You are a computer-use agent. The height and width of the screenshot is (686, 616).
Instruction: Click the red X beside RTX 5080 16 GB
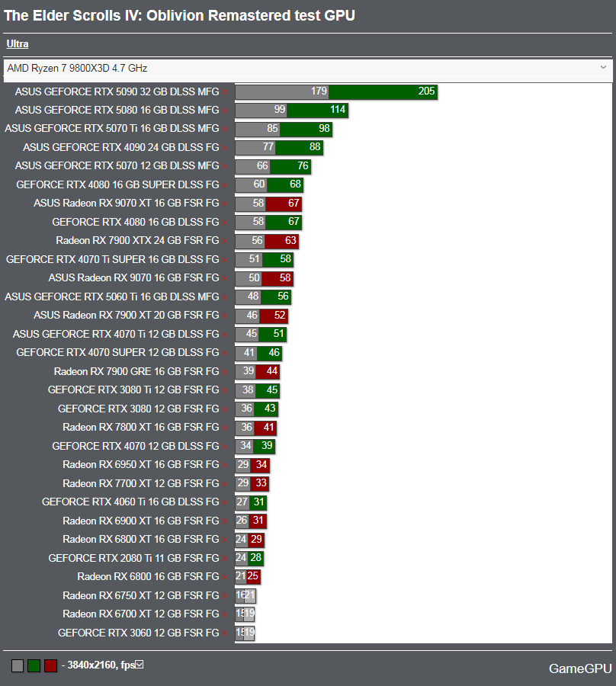pyautogui.click(x=225, y=111)
